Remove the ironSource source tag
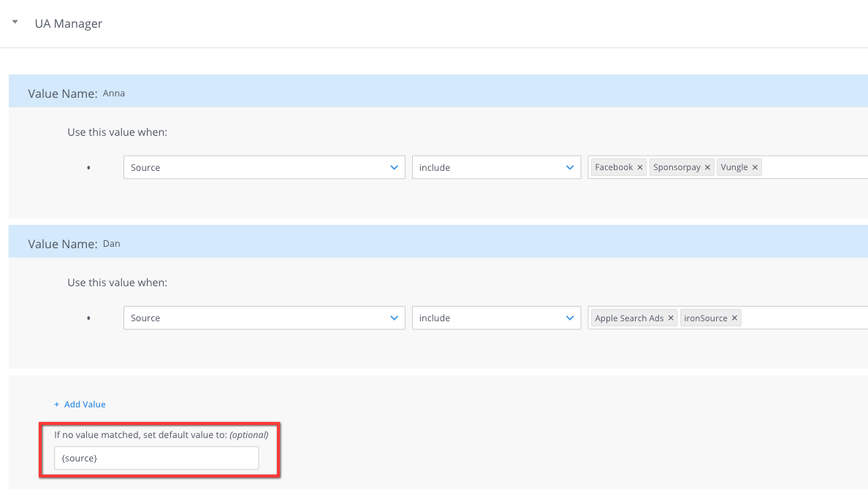The height and width of the screenshot is (495, 868). click(736, 318)
